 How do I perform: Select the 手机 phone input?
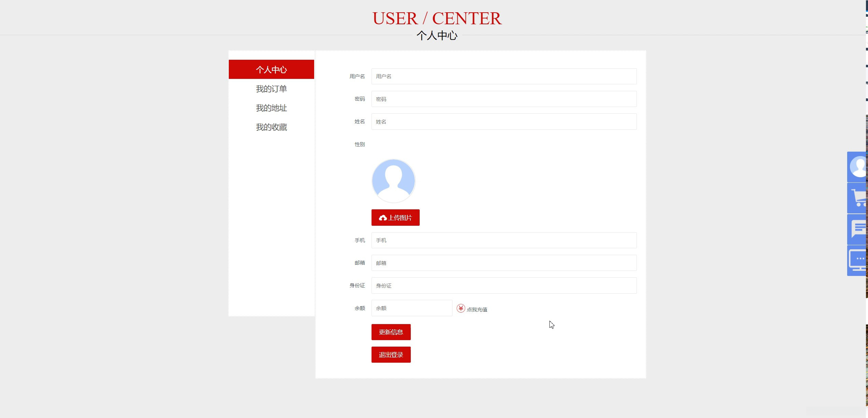click(504, 240)
